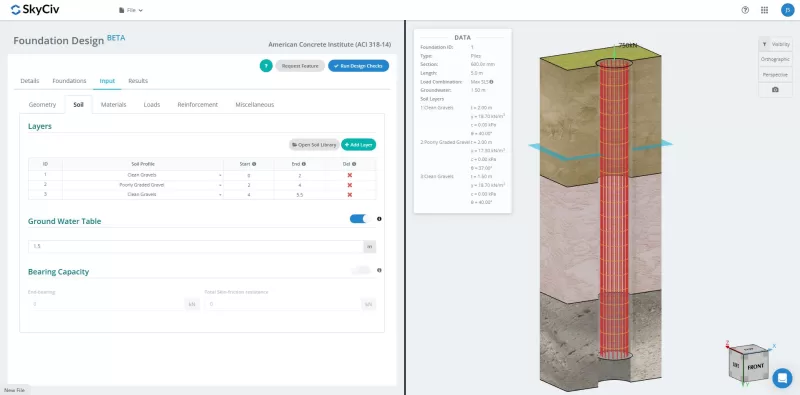Click American Concrete Institute (ACI 318-14) text
This screenshot has width=800, height=395.
click(330, 45)
